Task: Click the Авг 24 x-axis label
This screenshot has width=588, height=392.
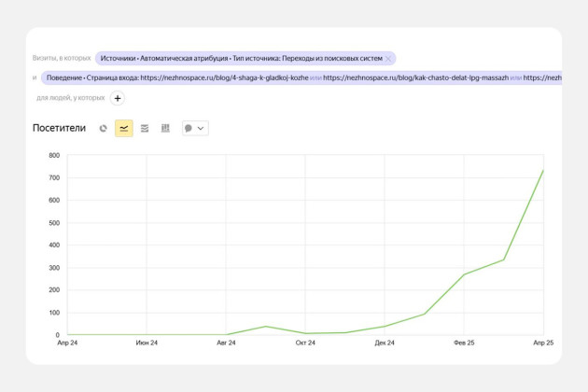Action: [226, 343]
